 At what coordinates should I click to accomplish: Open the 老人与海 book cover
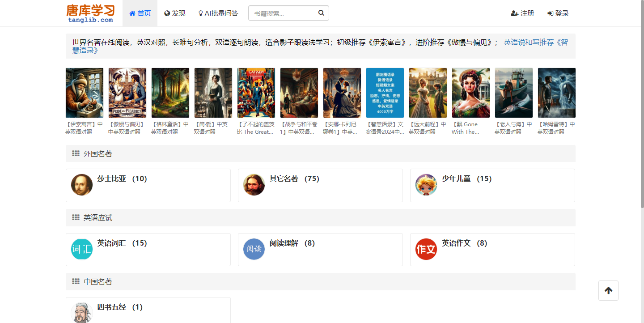pos(514,93)
